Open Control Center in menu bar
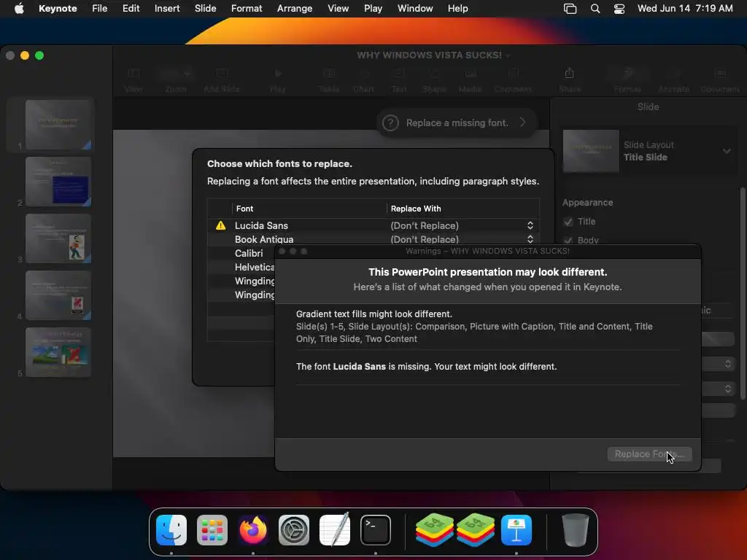The height and width of the screenshot is (560, 747). [x=619, y=9]
